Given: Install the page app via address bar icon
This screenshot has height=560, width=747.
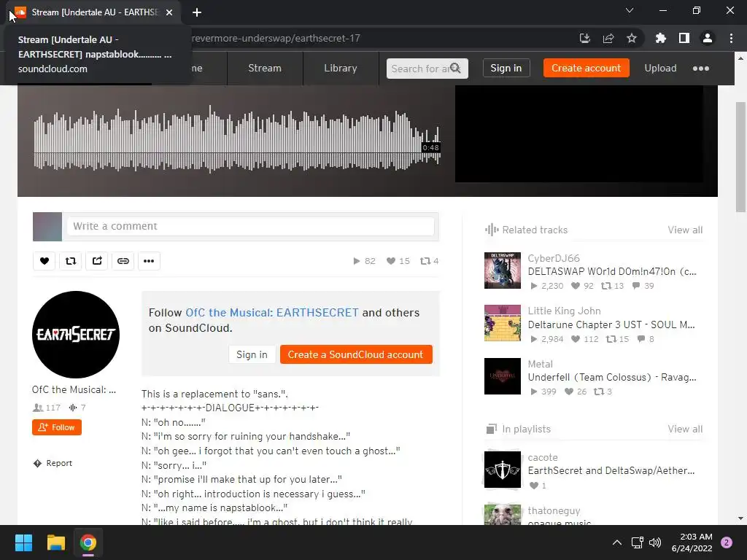Looking at the screenshot, I should point(585,38).
